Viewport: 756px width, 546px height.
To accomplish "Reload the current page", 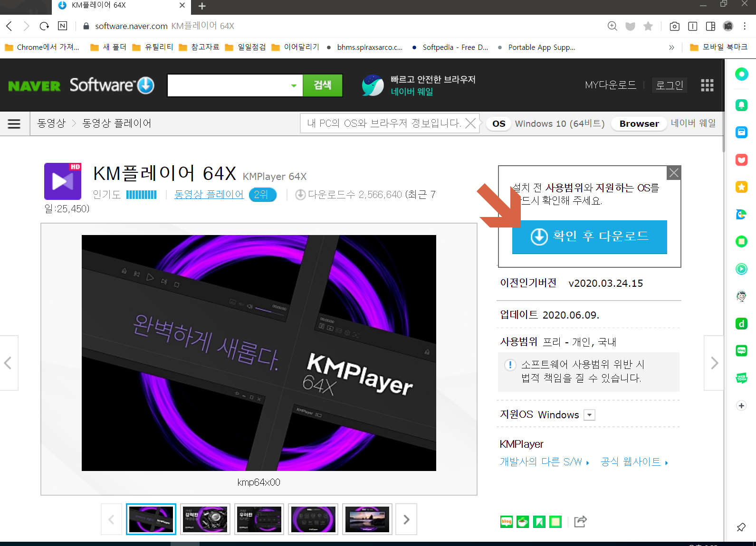I will click(x=44, y=26).
